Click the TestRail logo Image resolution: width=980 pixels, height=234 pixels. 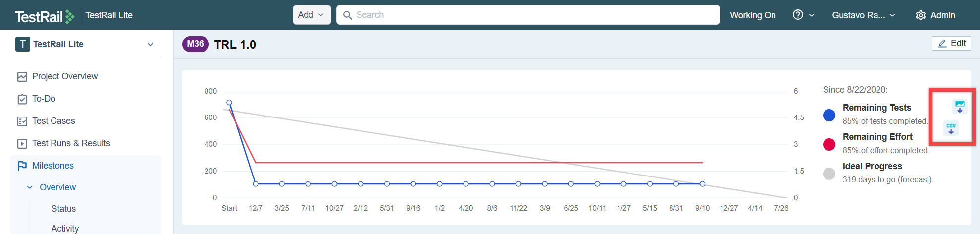coord(45,16)
